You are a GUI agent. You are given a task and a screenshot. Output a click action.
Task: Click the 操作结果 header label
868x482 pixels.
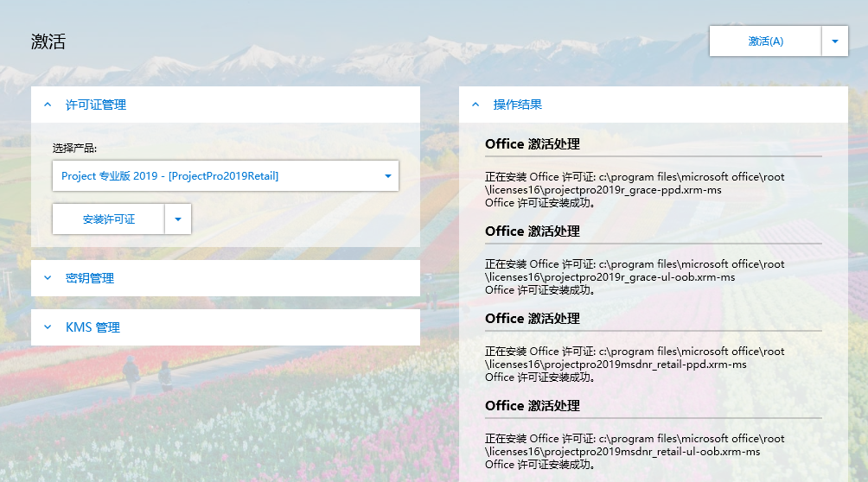click(x=518, y=105)
